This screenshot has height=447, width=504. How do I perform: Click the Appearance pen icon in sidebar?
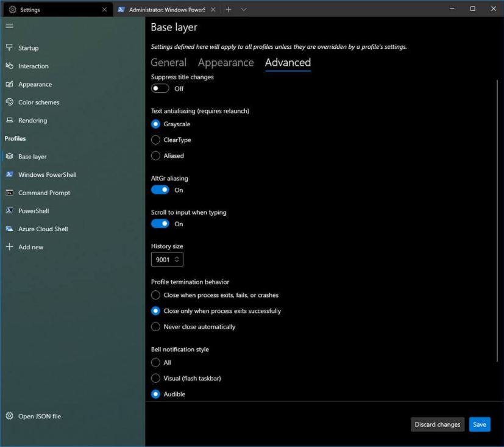click(10, 84)
